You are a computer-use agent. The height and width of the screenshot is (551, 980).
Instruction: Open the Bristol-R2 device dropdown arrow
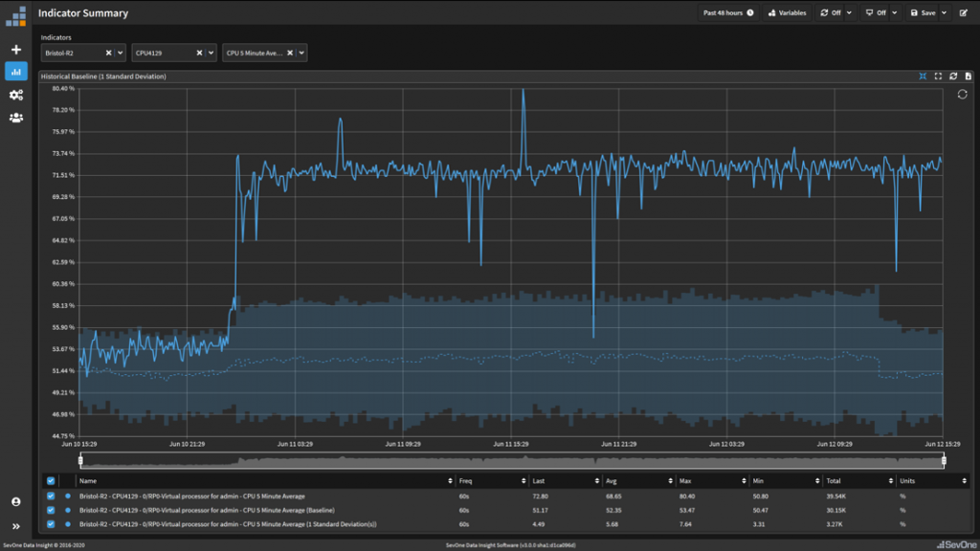coord(120,54)
